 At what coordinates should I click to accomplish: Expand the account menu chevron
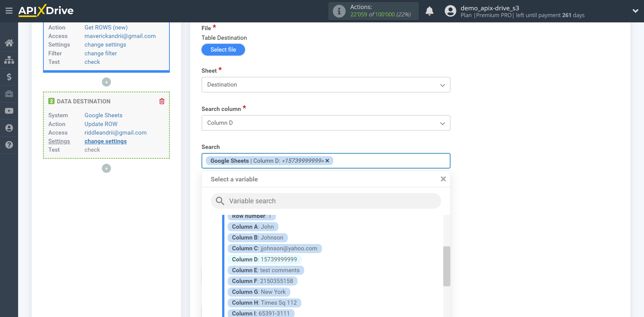635,11
